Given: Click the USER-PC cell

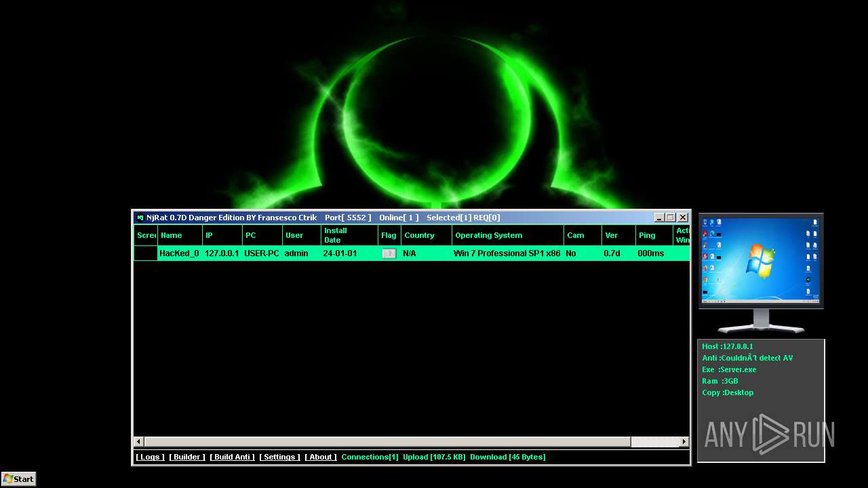Looking at the screenshot, I should coord(262,253).
